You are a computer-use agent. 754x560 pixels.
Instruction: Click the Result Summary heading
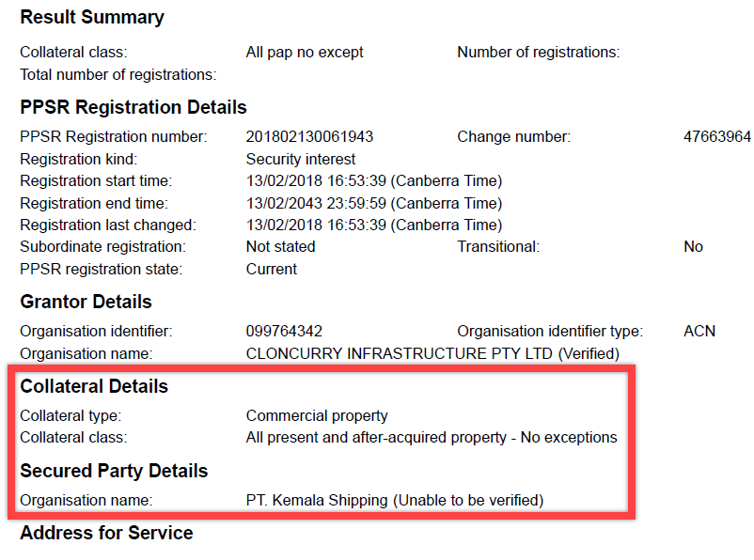92,17
